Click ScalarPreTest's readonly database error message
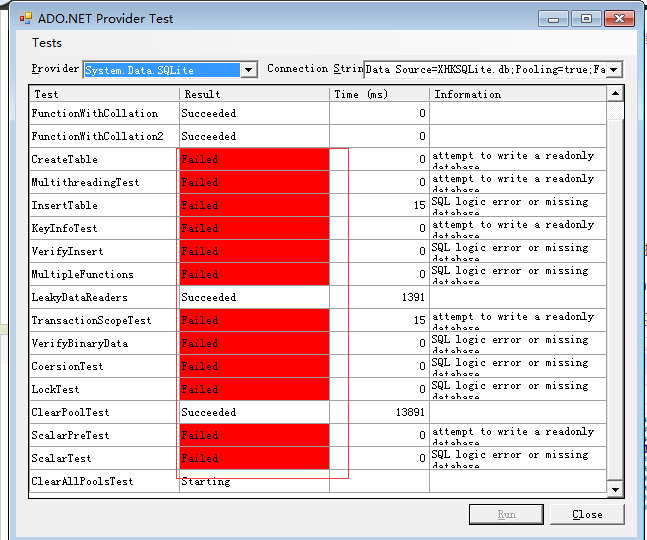 [x=518, y=435]
